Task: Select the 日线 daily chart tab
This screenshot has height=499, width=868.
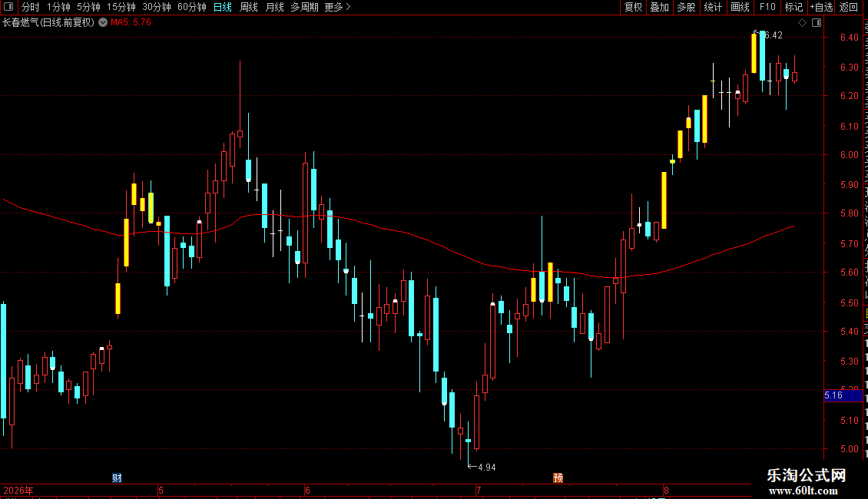Action: pos(223,7)
